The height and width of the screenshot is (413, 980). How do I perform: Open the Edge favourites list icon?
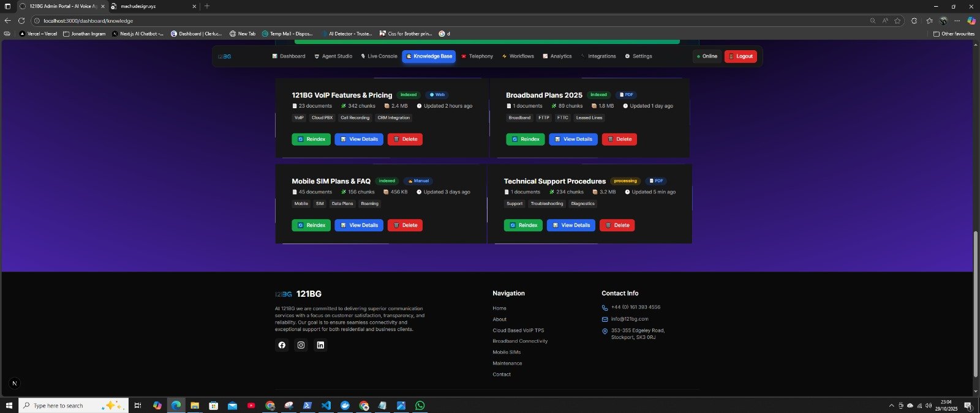pyautogui.click(x=929, y=21)
